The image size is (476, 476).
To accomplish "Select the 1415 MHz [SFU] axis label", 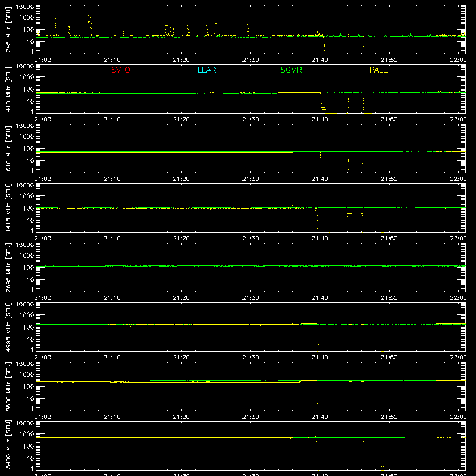I will (8, 208).
